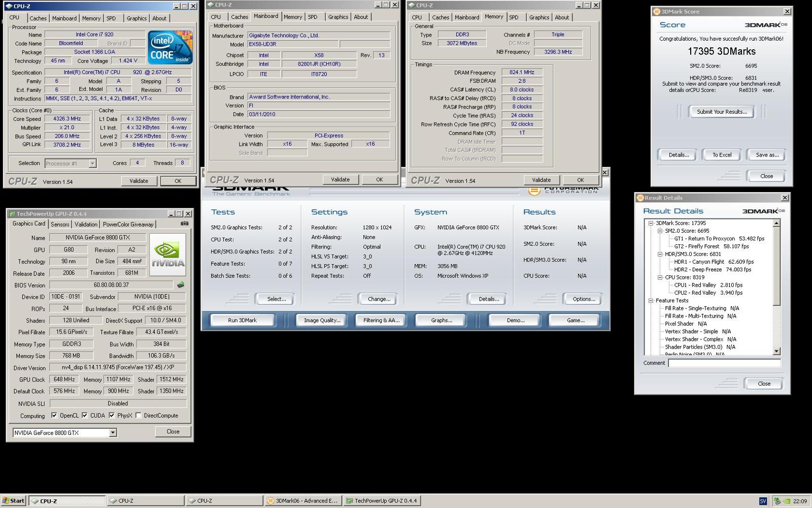Screen dimensions: 812x508
Task: Open the Processor #1 selection dropdown
Action: [92, 163]
